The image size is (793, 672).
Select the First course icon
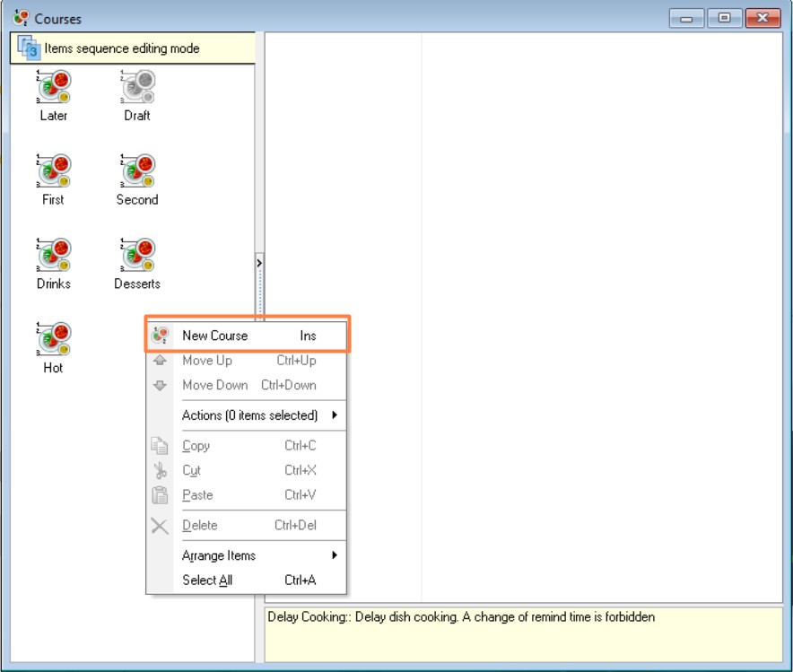click(x=53, y=171)
